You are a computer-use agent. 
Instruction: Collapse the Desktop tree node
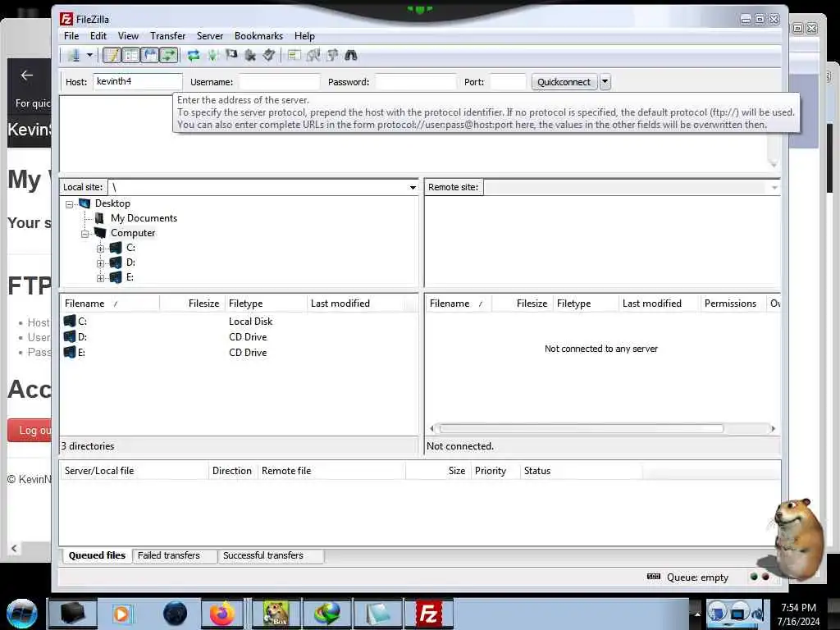(69, 204)
